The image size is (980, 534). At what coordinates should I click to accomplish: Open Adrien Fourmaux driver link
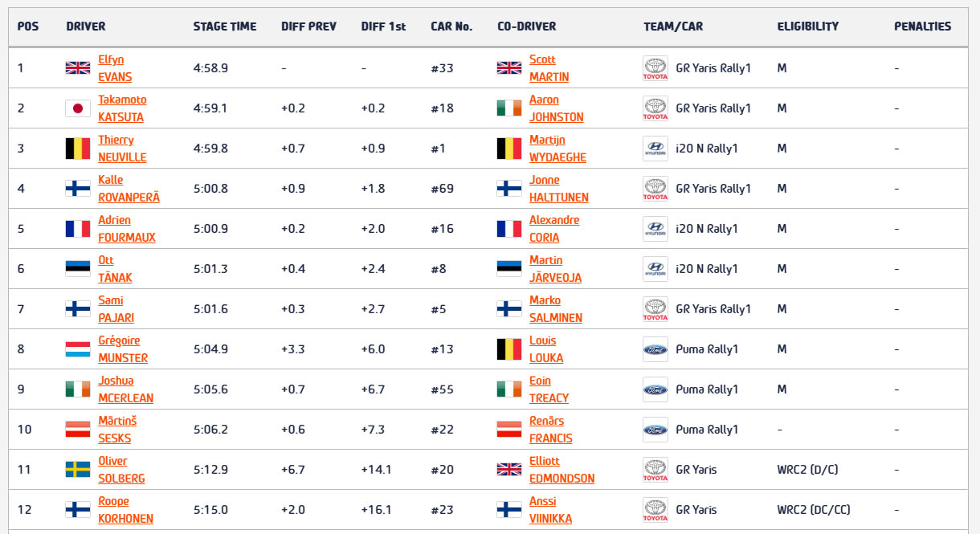[127, 229]
